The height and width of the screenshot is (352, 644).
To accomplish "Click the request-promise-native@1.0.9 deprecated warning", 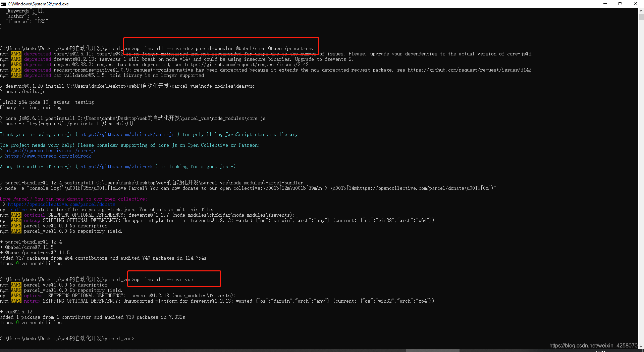I will tap(266, 70).
